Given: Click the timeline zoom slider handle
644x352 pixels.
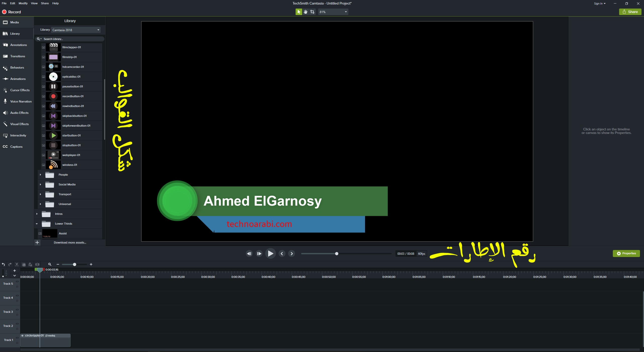Looking at the screenshot, I should point(74,264).
